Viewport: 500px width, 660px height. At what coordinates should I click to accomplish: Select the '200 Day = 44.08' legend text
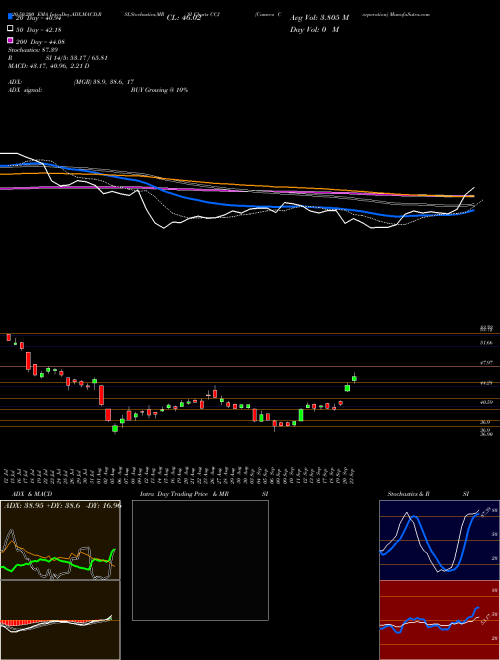[x=40, y=42]
